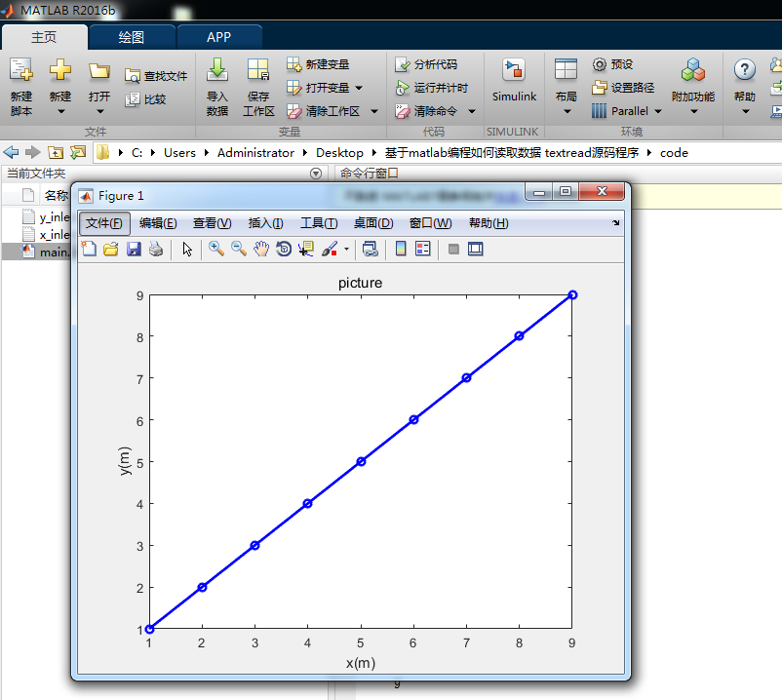Activate the Data Cursor tool

tap(306, 249)
